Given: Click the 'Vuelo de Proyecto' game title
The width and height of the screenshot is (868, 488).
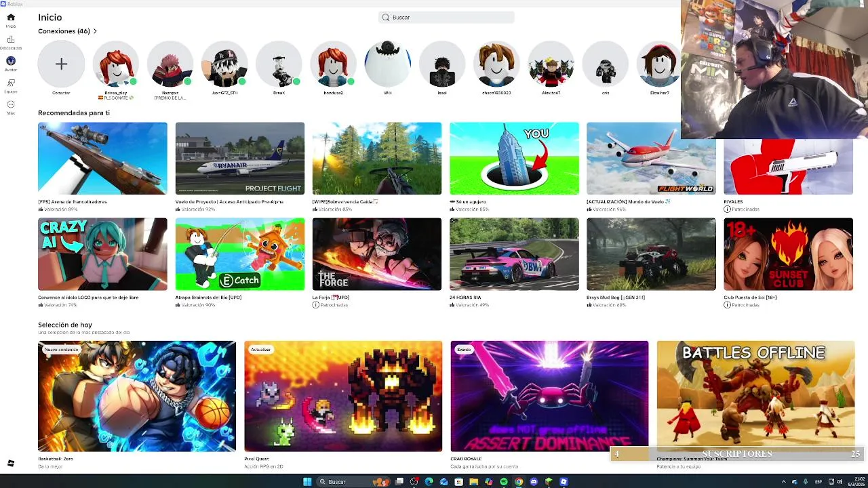Looking at the screenshot, I should click(x=229, y=202).
